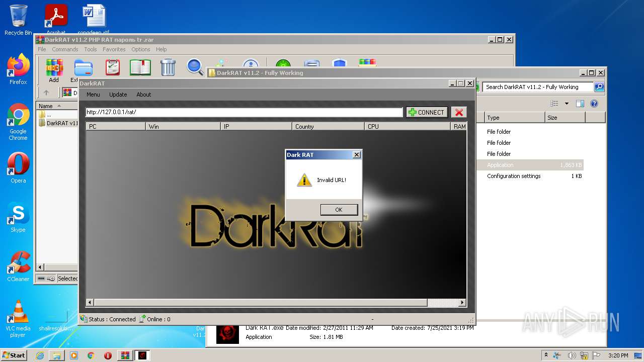Click the DarkRAT list's right scroll arrow
644x362 pixels.
pos(462,303)
